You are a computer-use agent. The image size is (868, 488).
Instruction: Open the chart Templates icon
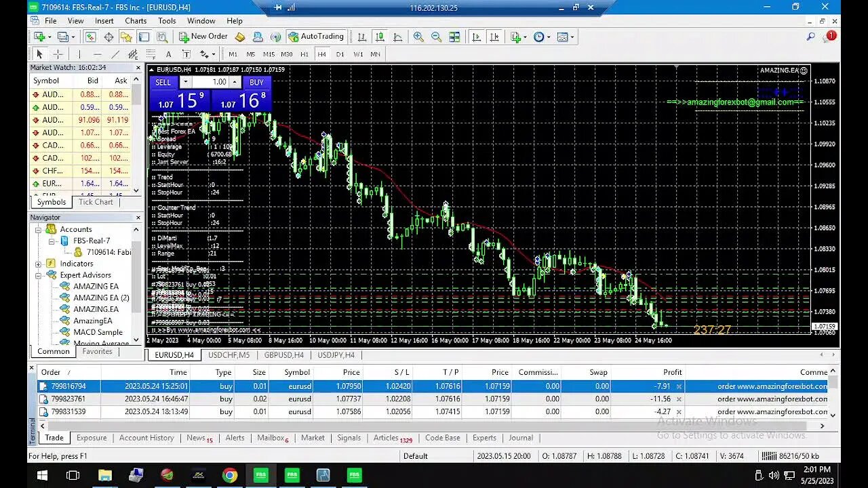point(562,37)
